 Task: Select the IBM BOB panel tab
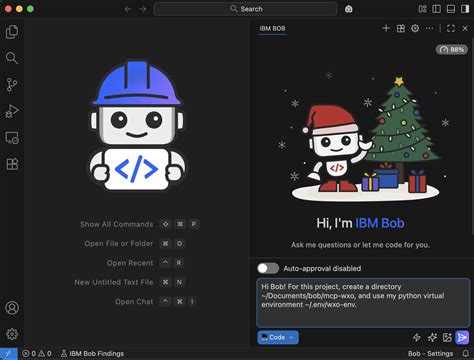[272, 29]
